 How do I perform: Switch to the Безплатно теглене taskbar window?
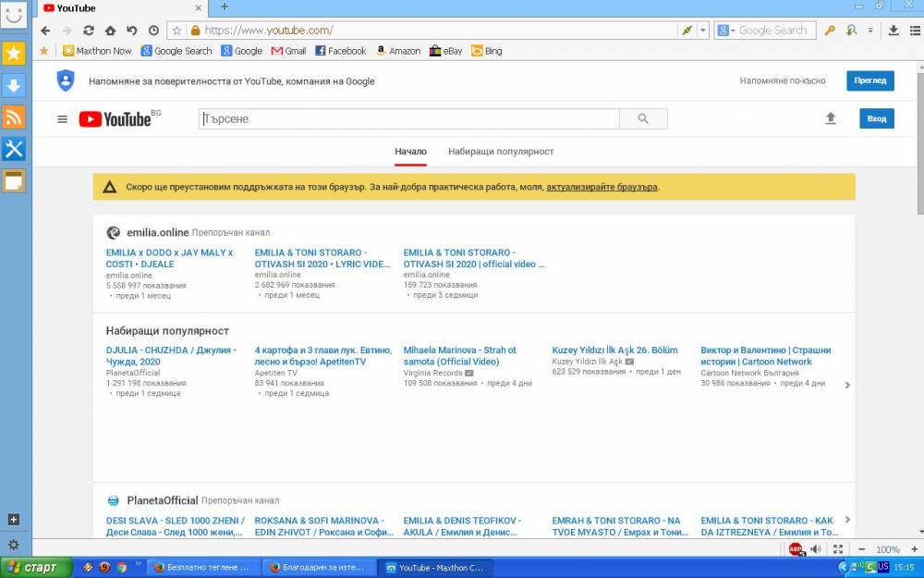(x=202, y=568)
